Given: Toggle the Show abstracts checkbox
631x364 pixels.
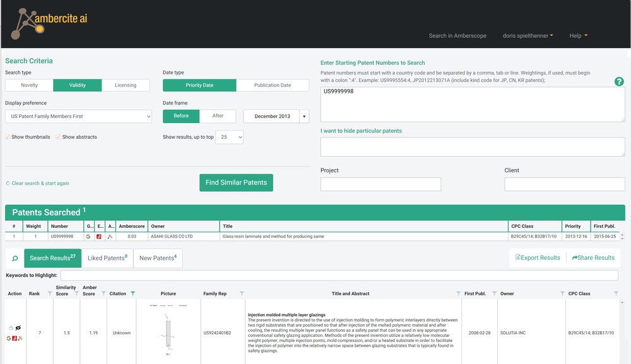Looking at the screenshot, I should pyautogui.click(x=58, y=137).
